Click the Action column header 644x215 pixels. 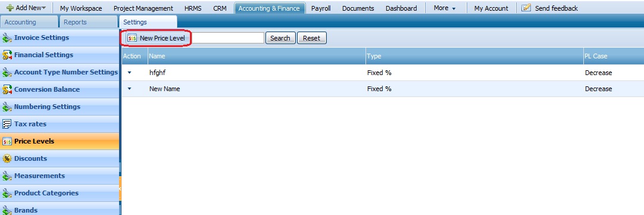135,57
